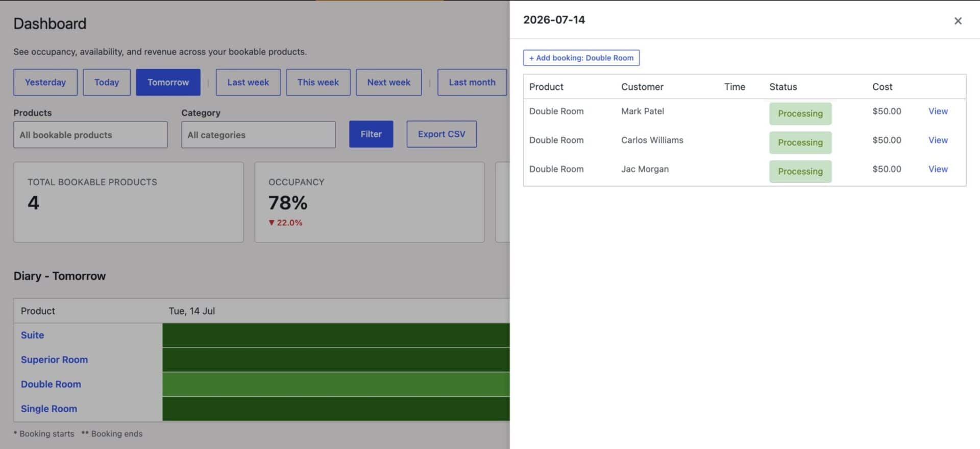Open the All bookable products dropdown
Viewport: 980px width, 449px height.
click(90, 135)
